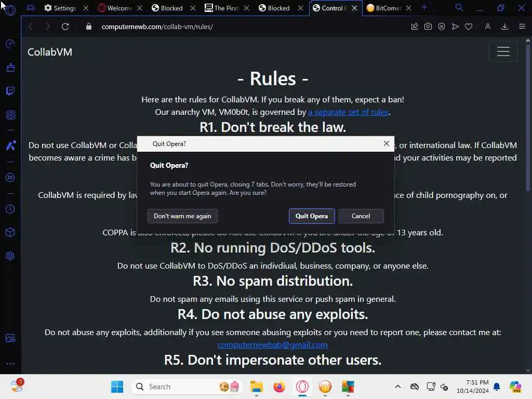Viewport: 532px width, 399px height.
Task: Open the Aria AI sidebar icon
Action: (10, 145)
